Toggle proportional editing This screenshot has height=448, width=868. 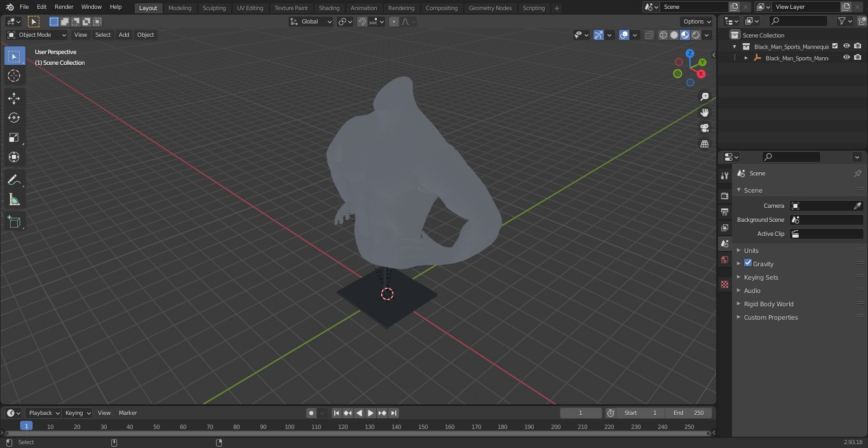pos(394,22)
